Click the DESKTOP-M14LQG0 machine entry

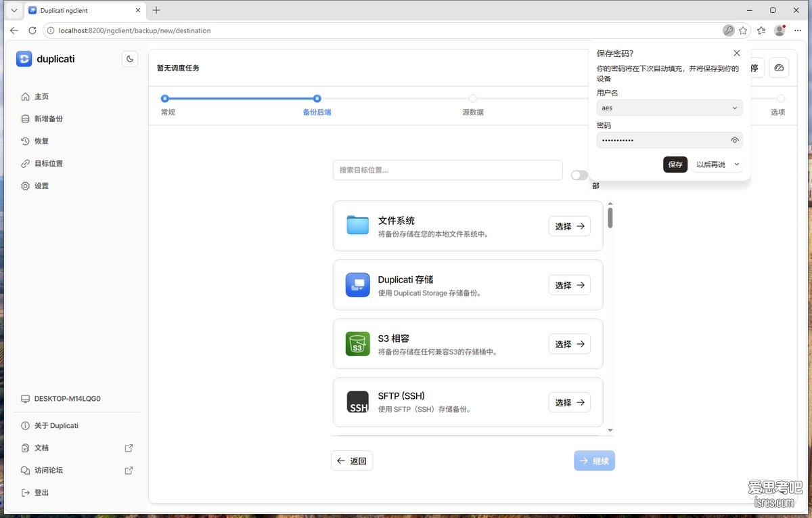coord(61,399)
